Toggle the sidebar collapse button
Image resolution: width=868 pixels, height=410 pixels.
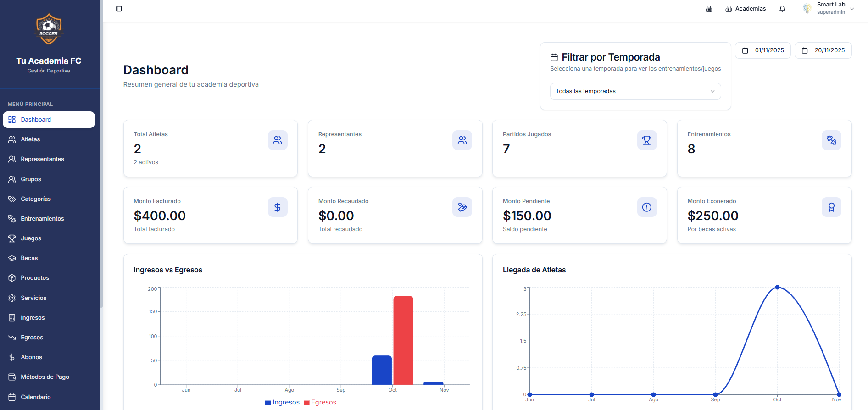(x=119, y=9)
